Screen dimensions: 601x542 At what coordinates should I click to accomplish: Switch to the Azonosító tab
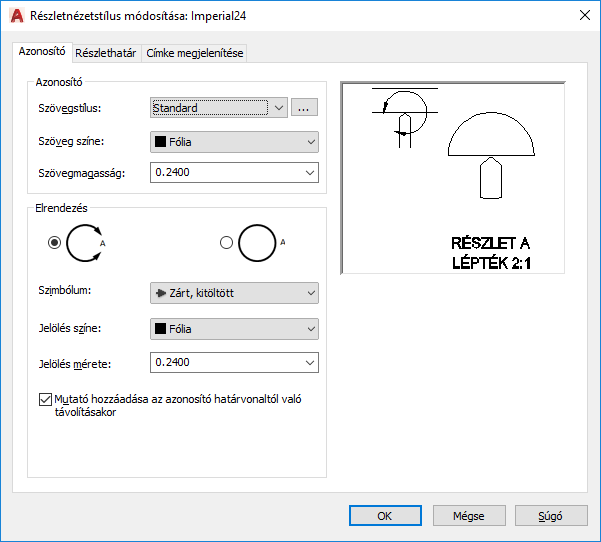click(42, 52)
